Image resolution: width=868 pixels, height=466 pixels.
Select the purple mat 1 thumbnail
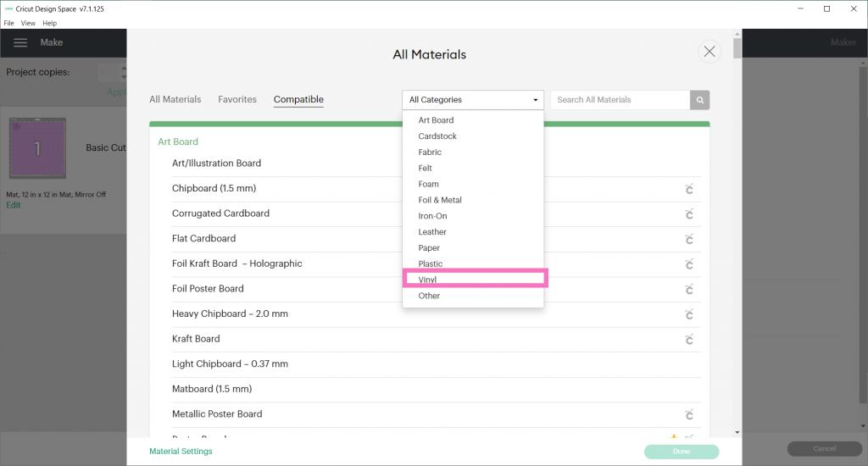click(x=37, y=148)
